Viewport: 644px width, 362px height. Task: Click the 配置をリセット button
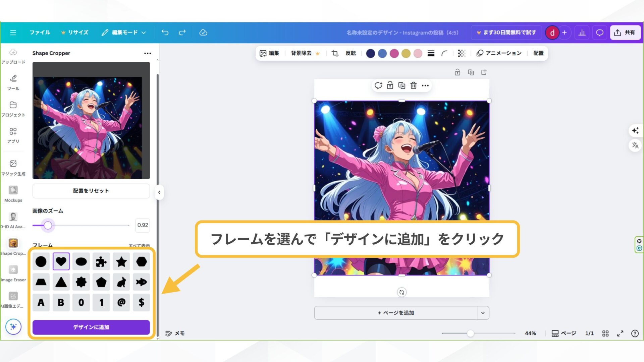(91, 191)
